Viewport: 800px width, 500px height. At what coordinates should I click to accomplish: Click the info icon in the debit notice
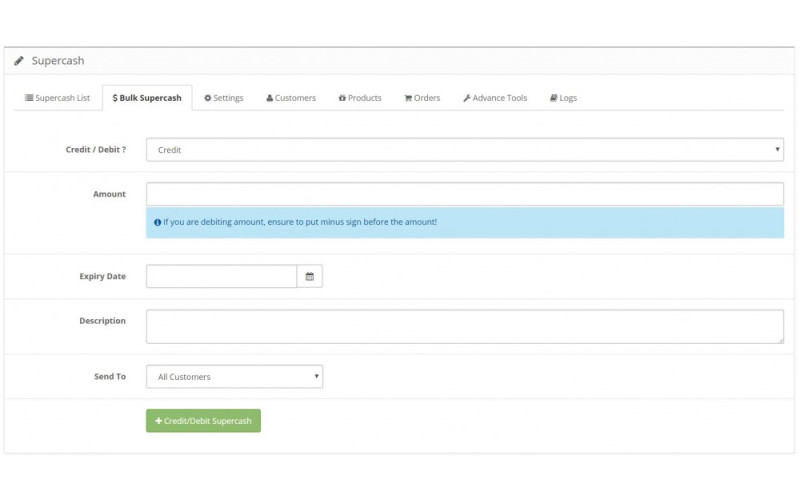pos(158,222)
